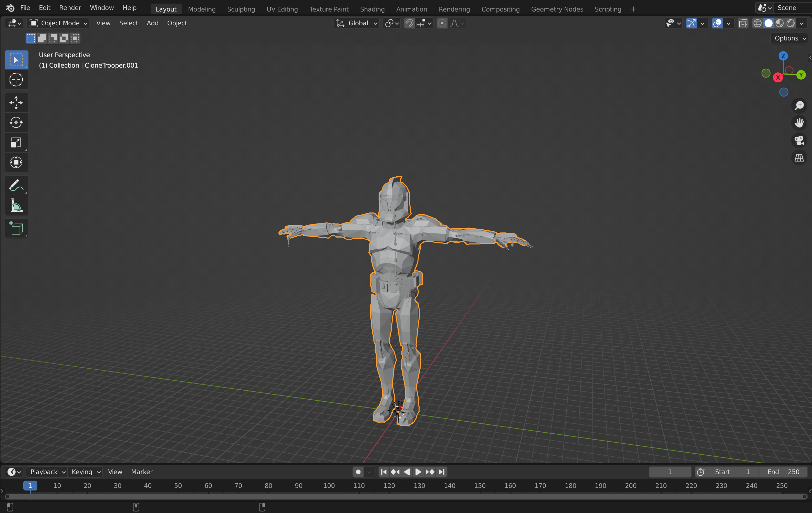812x513 pixels.
Task: Click frame 100 on the timeline
Action: [x=329, y=486]
